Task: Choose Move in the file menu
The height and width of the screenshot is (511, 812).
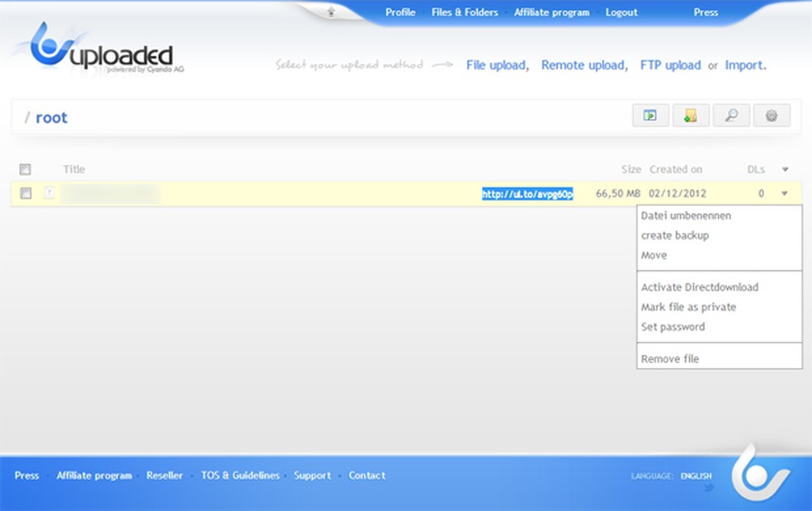Action: [654, 255]
